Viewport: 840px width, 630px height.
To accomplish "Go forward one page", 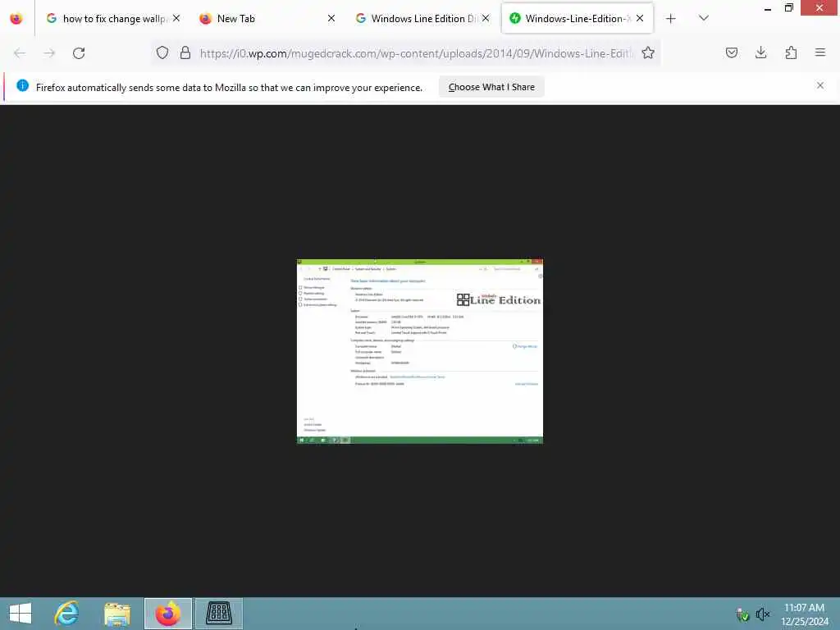I will (x=49, y=53).
